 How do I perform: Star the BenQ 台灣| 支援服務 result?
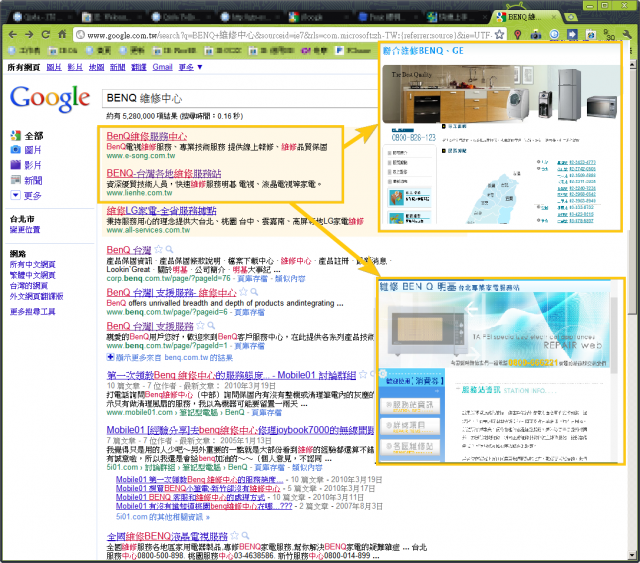click(x=200, y=325)
